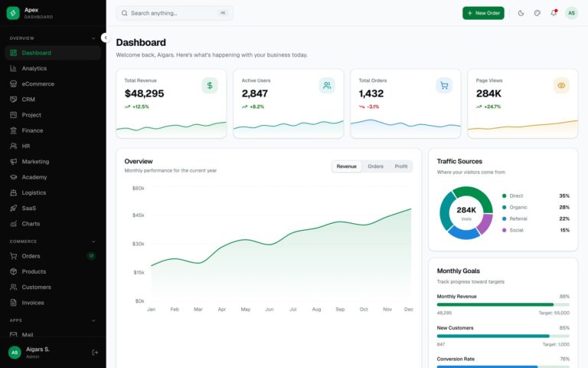Select Project in sidebar
Viewport: 588px width, 368px height.
click(x=53, y=115)
